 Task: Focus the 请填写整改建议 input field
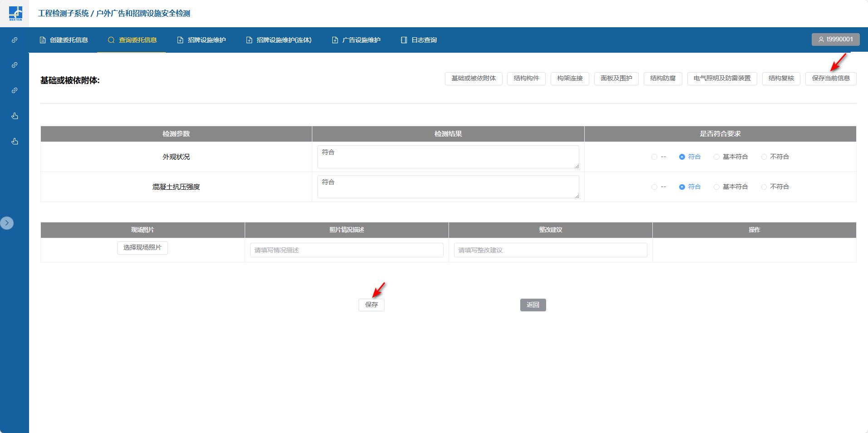(x=550, y=250)
